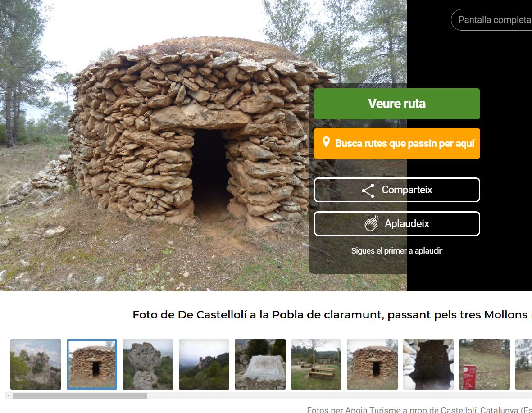Open the red signpost thumbnail
Image resolution: width=532 pixels, height=413 pixels.
pyautogui.click(x=485, y=364)
